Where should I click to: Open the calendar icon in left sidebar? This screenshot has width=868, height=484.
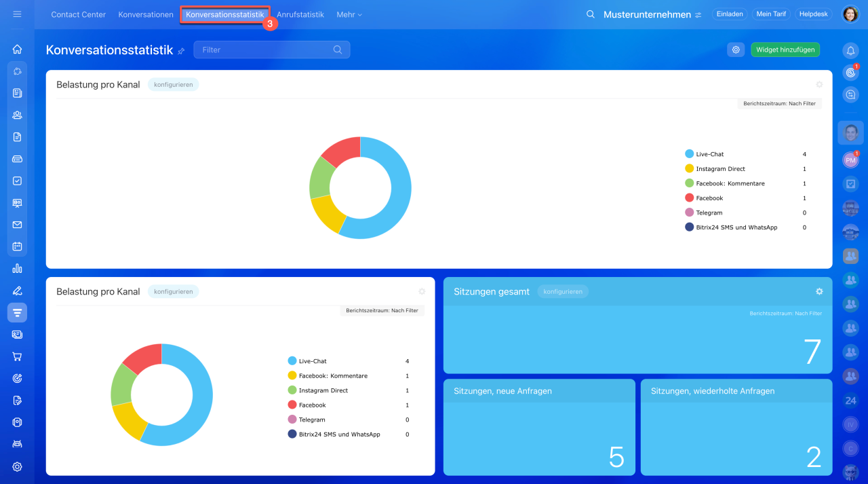click(x=17, y=246)
